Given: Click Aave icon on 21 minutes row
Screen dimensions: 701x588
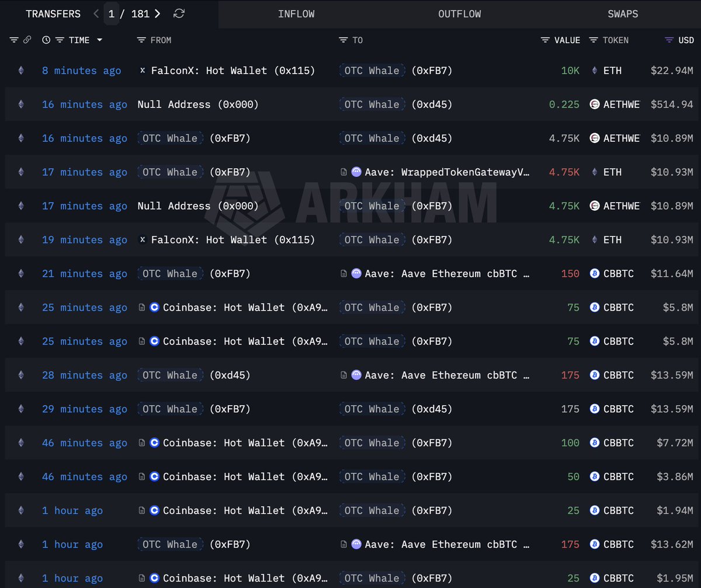Looking at the screenshot, I should (x=356, y=274).
